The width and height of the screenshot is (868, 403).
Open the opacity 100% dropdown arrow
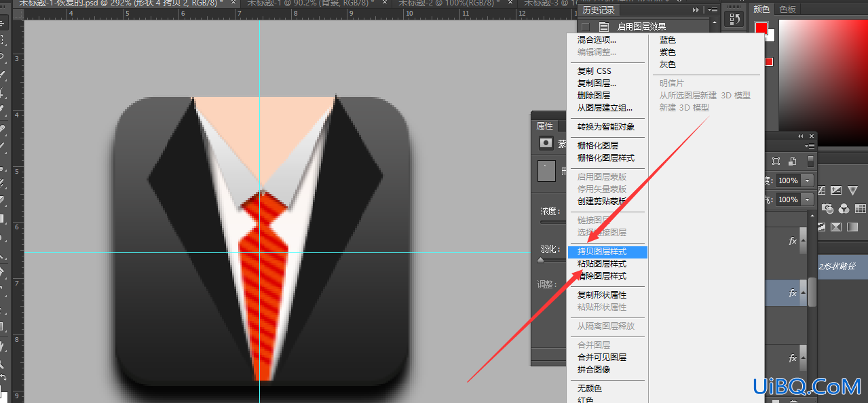(808, 181)
